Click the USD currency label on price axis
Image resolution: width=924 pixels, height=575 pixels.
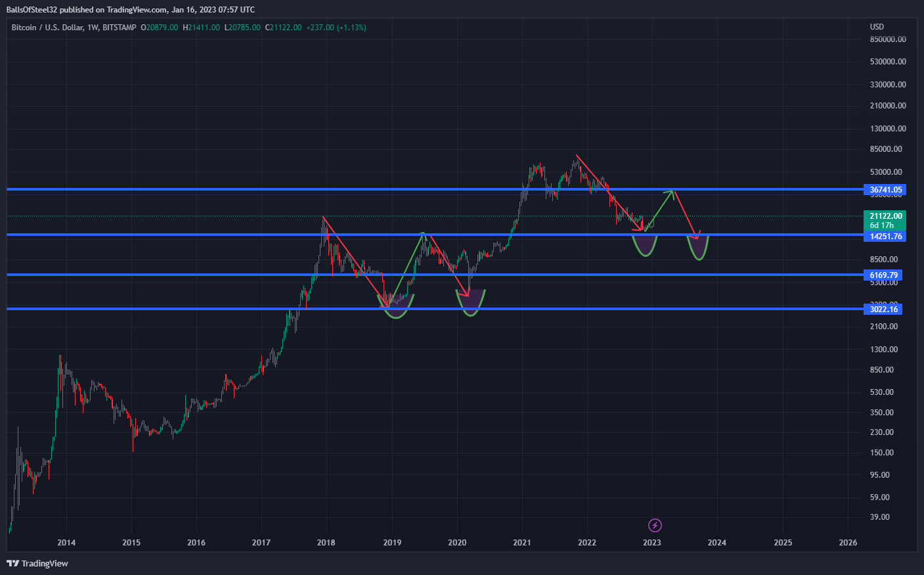point(877,27)
